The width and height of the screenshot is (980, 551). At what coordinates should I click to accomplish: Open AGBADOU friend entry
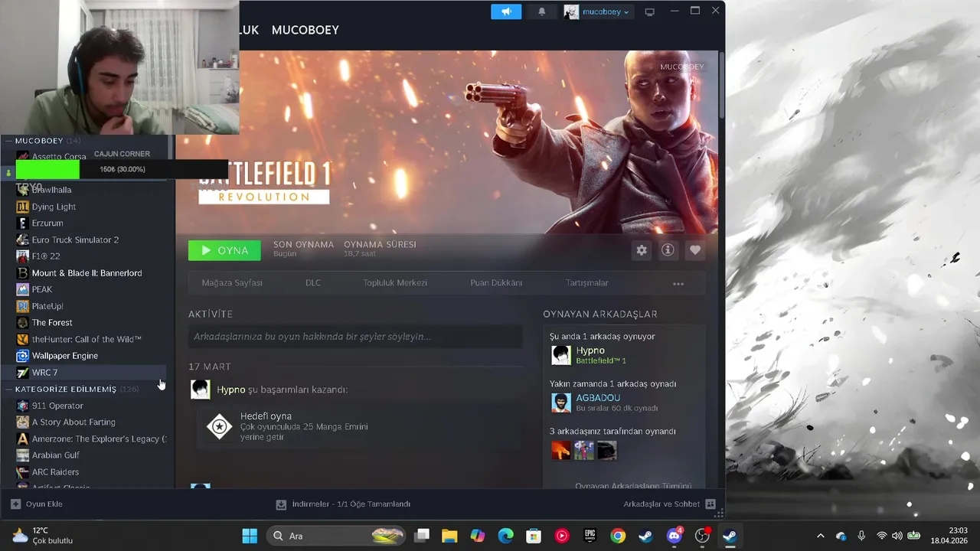(x=628, y=403)
